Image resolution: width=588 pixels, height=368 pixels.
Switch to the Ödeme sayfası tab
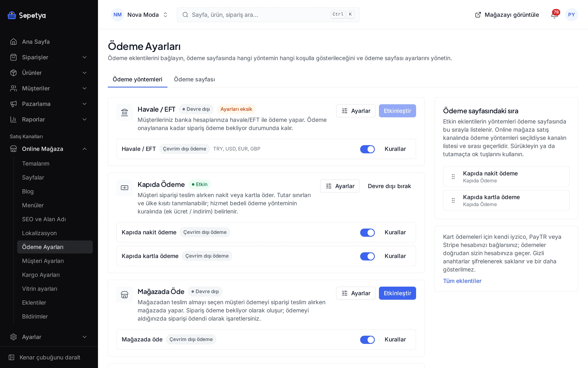194,79
